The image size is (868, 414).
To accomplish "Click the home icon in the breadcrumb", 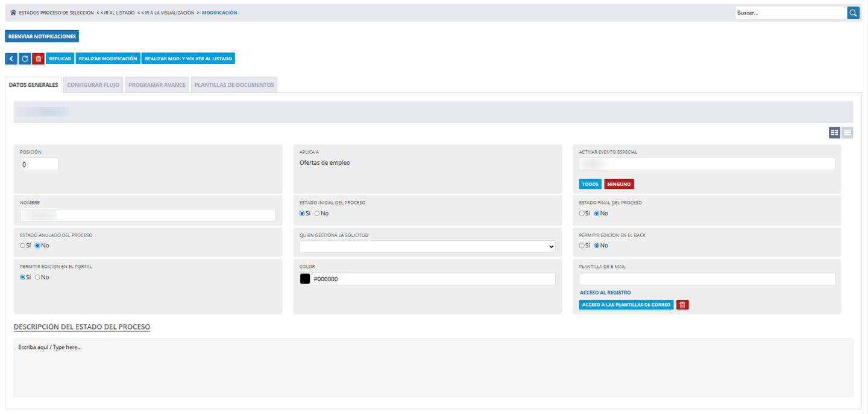I will pos(13,13).
